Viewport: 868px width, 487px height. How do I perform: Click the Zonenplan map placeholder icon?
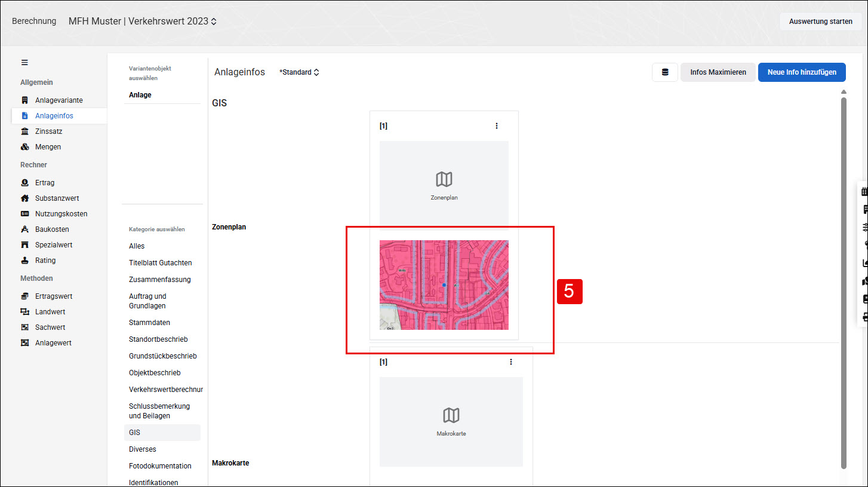(x=444, y=179)
